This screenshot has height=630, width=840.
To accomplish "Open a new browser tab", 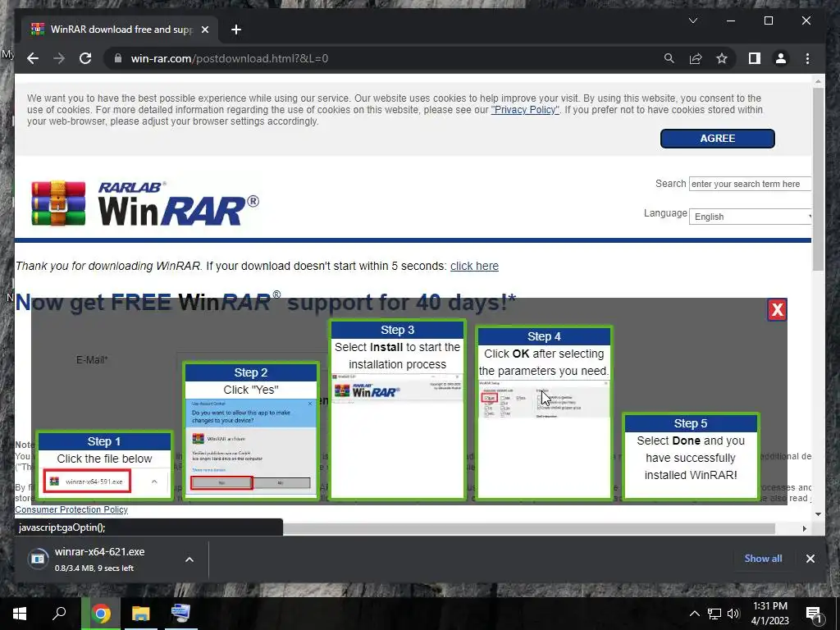I will (235, 30).
